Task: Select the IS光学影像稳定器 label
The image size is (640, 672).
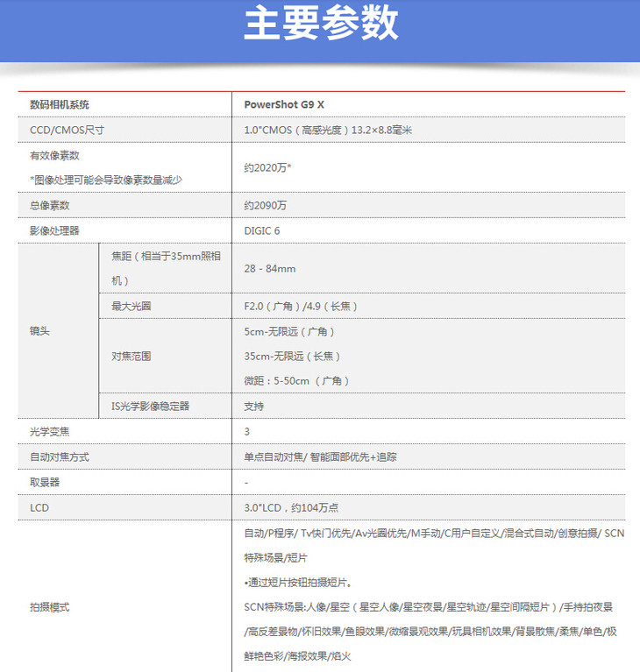Action: 150,407
